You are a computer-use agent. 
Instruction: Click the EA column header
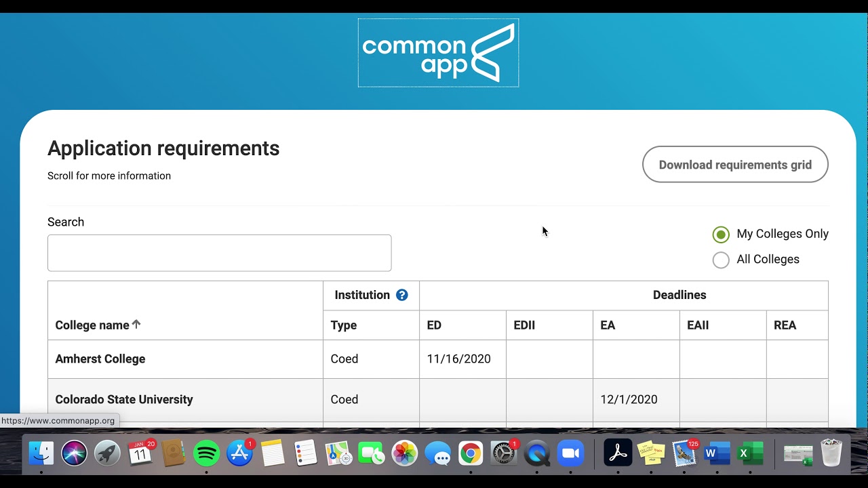[x=608, y=325]
